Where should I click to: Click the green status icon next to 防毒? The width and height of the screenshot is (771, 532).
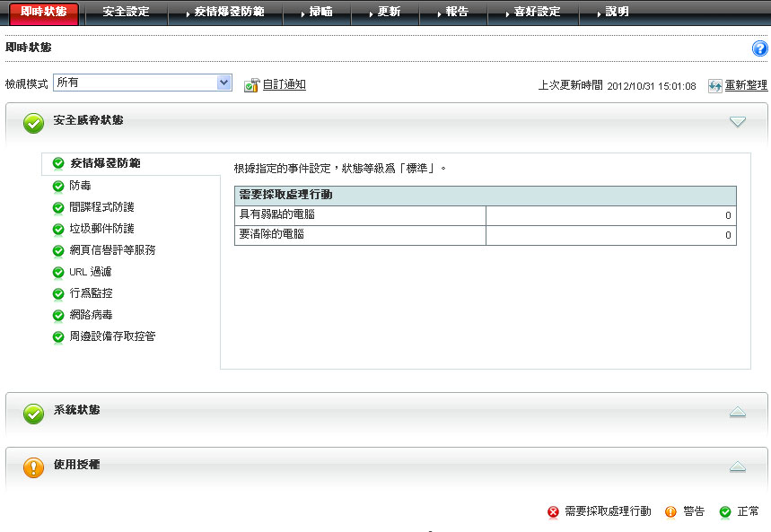tap(58, 186)
